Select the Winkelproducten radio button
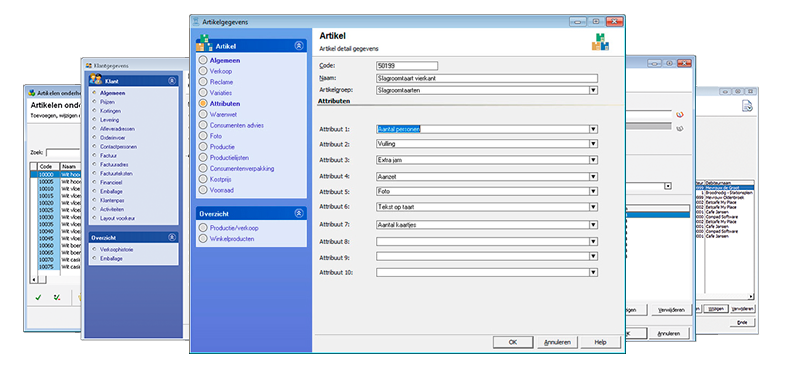 pyautogui.click(x=204, y=238)
